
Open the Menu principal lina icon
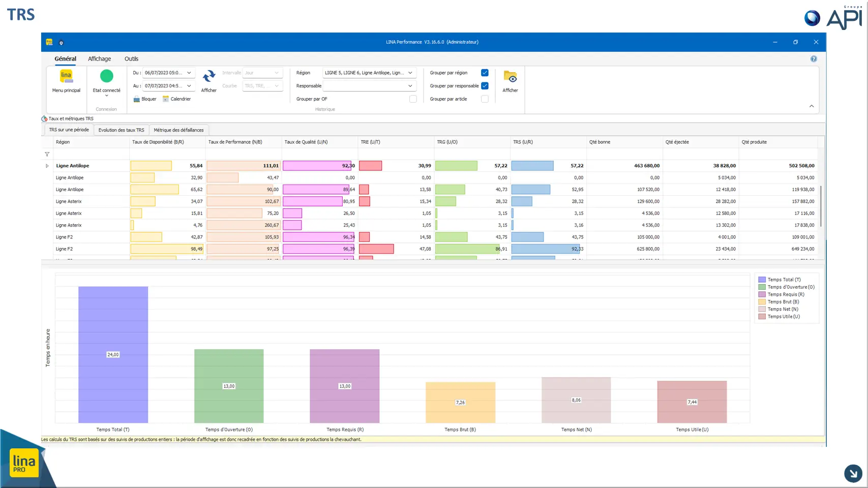(x=66, y=76)
